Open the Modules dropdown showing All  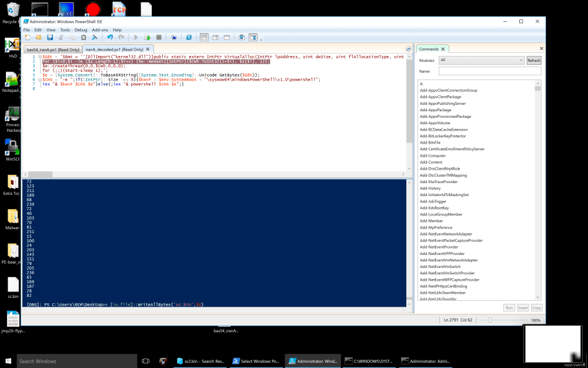coord(481,60)
